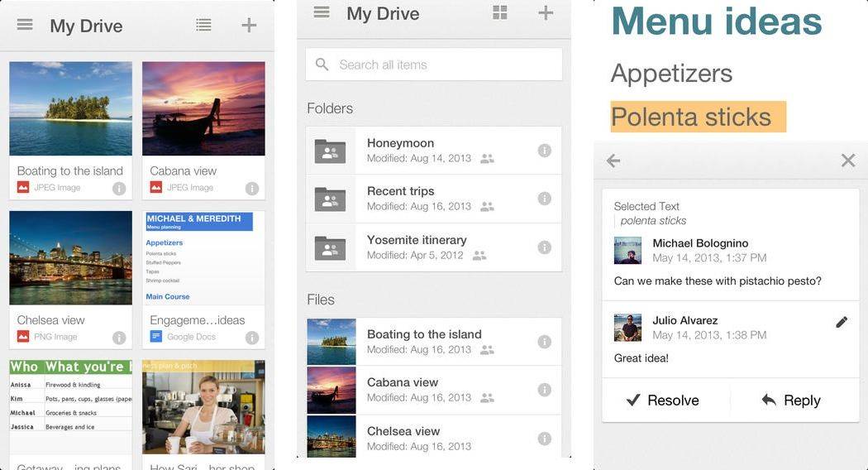
Task: Open the Recent trips folder name
Action: [x=400, y=191]
